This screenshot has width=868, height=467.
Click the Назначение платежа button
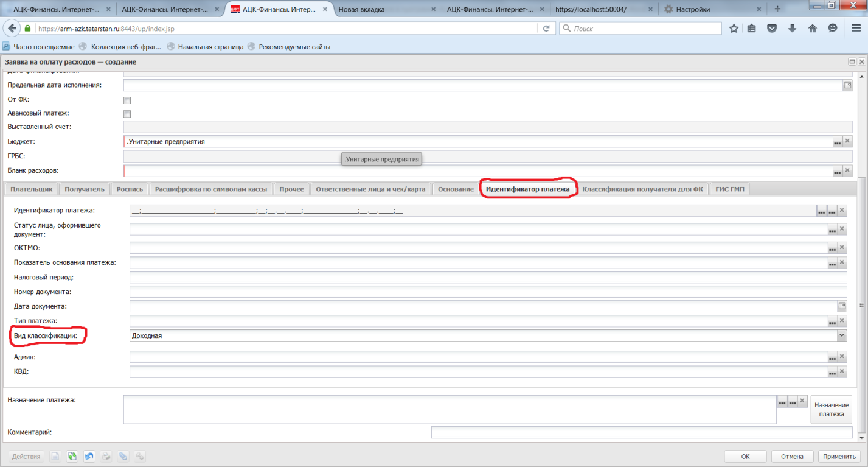831,409
